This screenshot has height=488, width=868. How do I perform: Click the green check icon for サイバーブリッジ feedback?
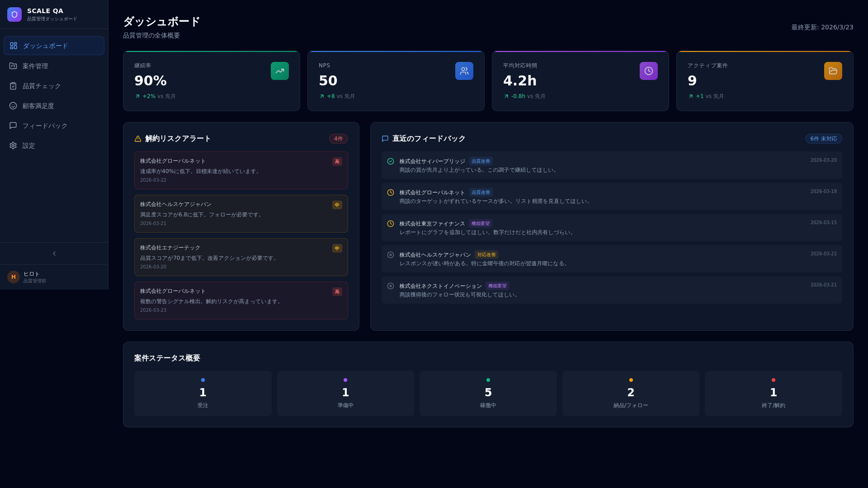[x=391, y=161]
